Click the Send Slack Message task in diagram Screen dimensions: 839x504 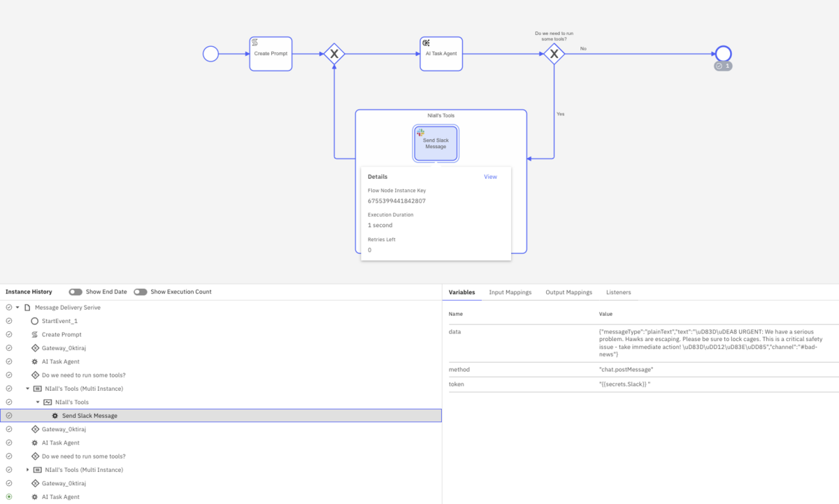click(x=436, y=143)
